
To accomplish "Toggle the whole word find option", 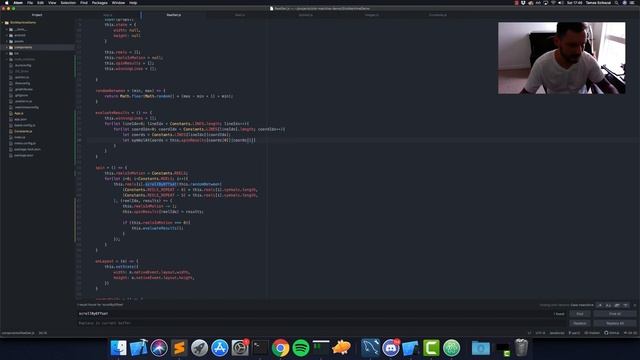I will coord(625,305).
